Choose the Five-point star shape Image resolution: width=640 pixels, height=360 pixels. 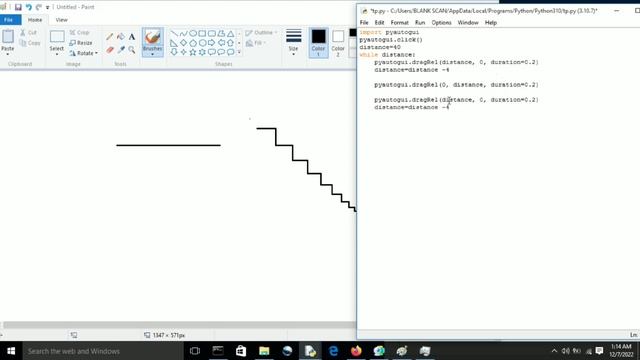[193, 52]
